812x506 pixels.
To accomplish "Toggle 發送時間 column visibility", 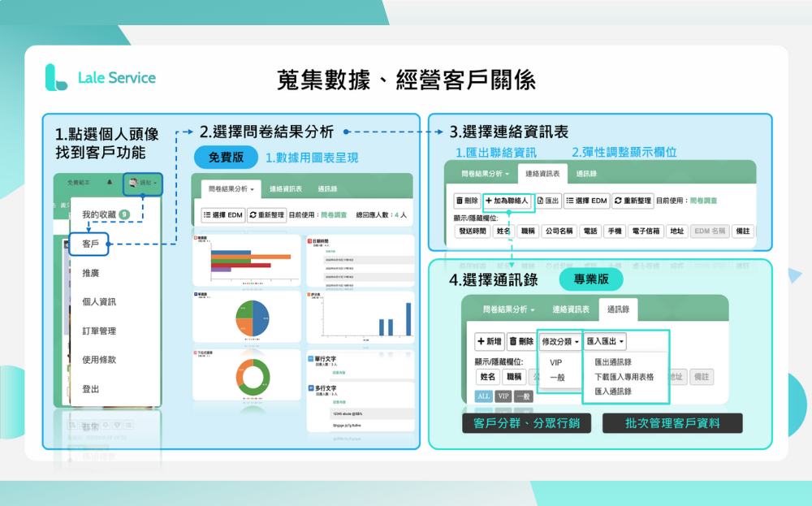I will (473, 231).
